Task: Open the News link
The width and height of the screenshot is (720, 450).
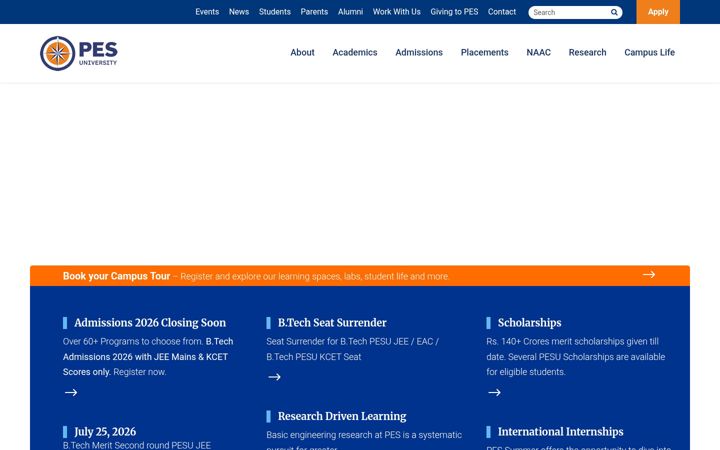Action: [239, 12]
